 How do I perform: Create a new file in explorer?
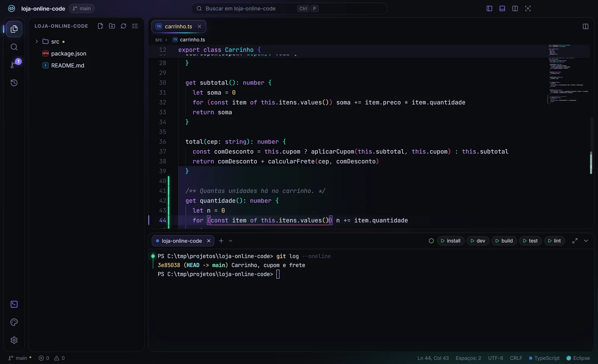pyautogui.click(x=100, y=26)
